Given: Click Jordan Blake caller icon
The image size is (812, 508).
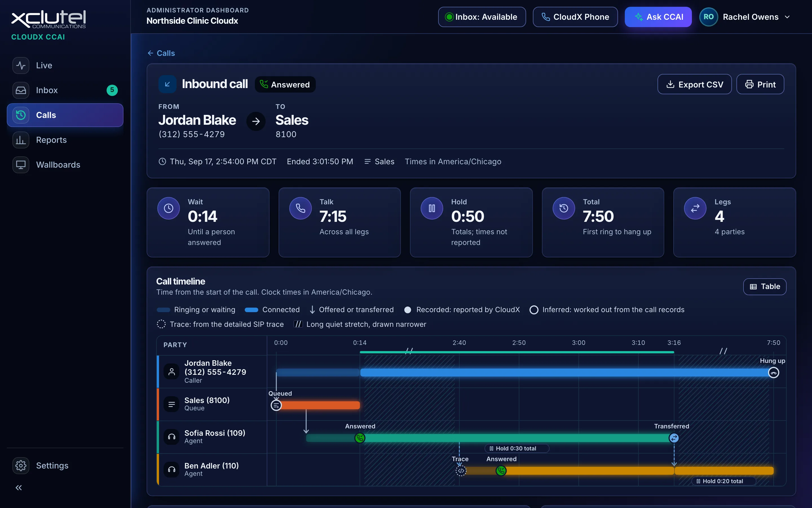Looking at the screenshot, I should (171, 371).
